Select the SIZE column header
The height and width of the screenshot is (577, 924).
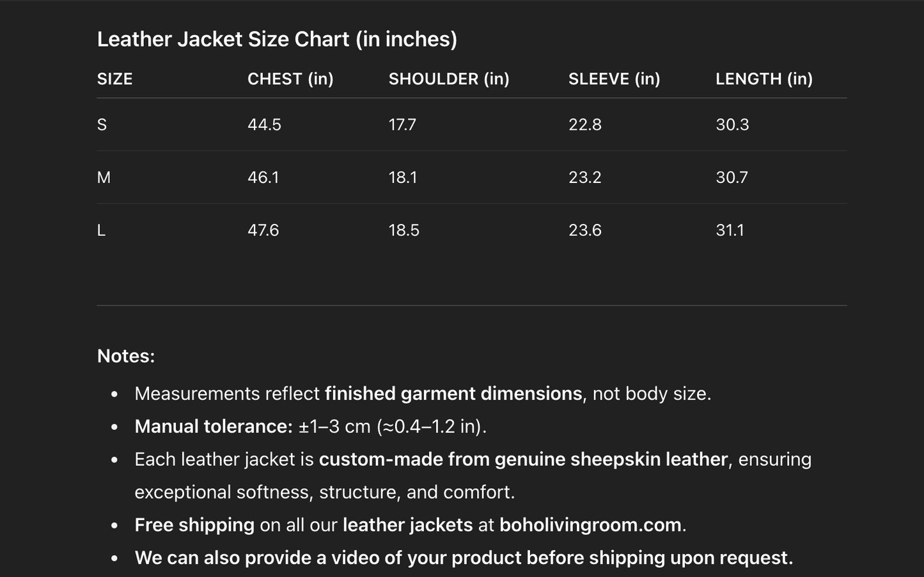115,79
